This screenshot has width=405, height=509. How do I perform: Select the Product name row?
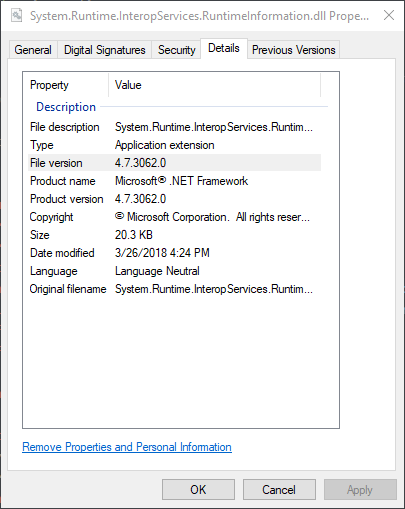pos(174,181)
